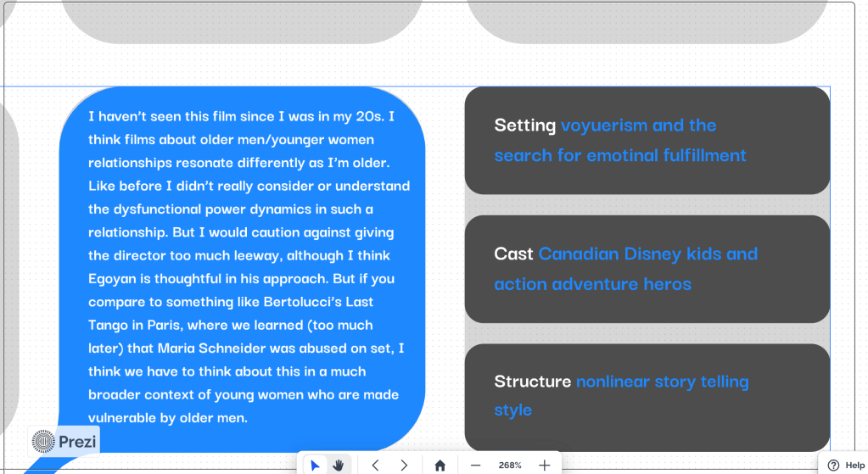The height and width of the screenshot is (474, 868).
Task: Click the word 'Setting' heading
Action: (x=525, y=125)
